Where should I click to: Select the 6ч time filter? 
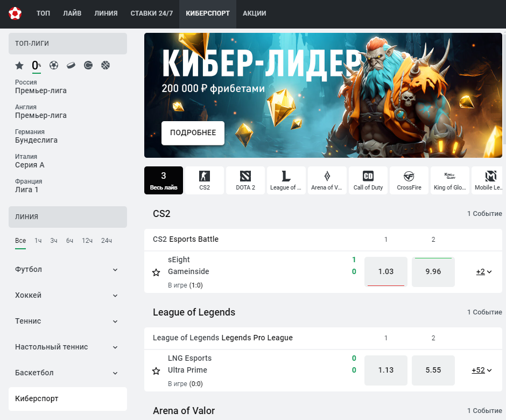(x=69, y=241)
